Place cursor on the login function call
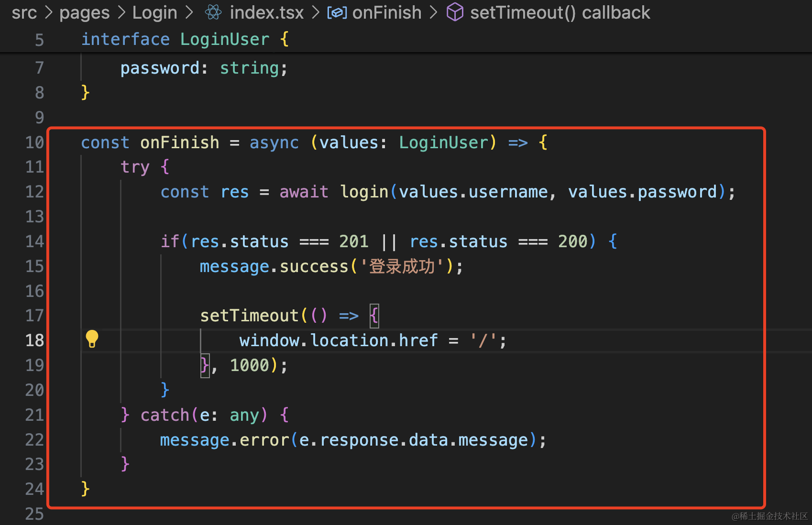Screen dimensions: 812x525 (x=364, y=192)
